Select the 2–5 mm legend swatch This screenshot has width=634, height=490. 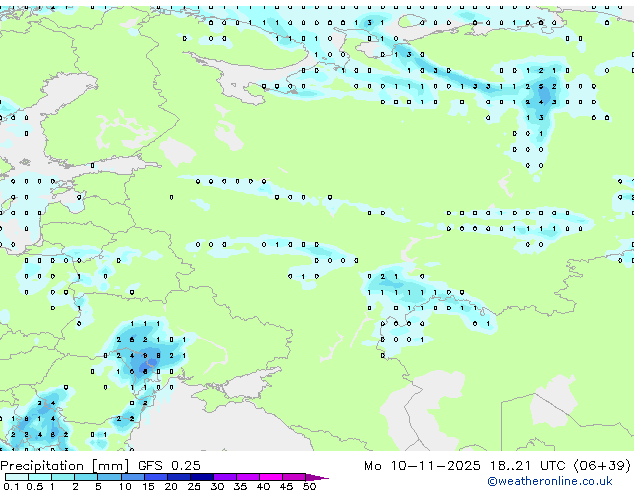click(x=86, y=477)
